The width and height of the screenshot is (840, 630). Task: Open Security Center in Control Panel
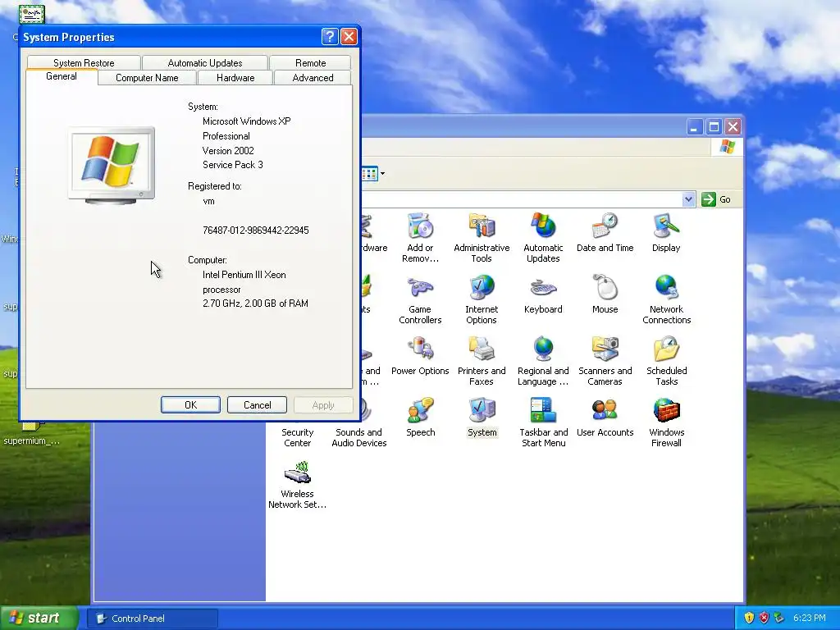297,437
